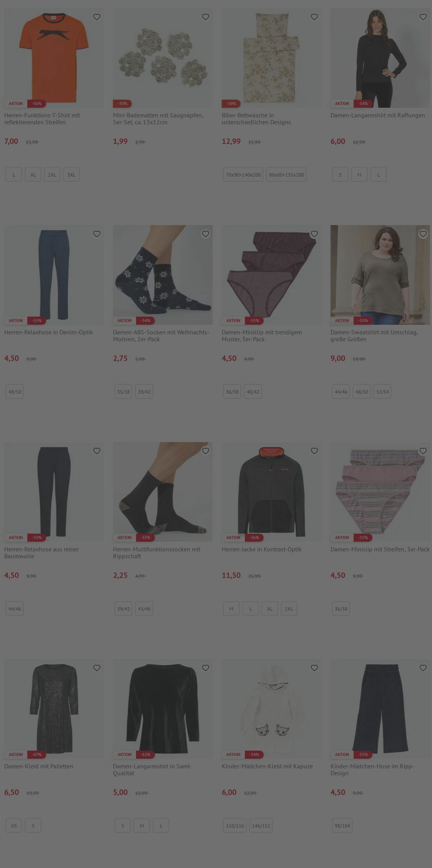The image size is (432, 868).
Task: Open Damen-Langarmshirt in Samt-Qualität title link
Action: (x=152, y=769)
